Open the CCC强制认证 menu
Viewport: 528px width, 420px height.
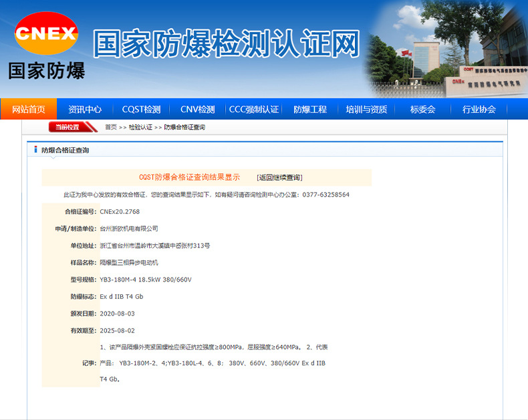(253, 110)
